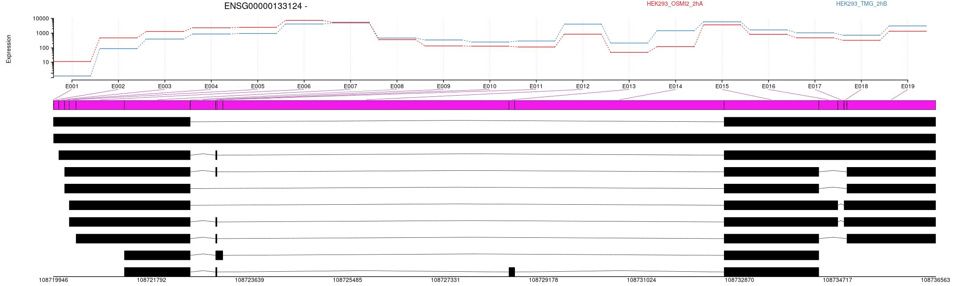980x286 pixels.
Task: Click genomic coordinate 108732870
Action: pyautogui.click(x=739, y=280)
